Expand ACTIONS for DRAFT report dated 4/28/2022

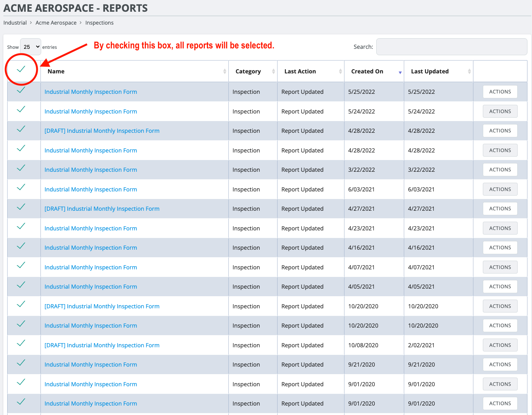500,131
